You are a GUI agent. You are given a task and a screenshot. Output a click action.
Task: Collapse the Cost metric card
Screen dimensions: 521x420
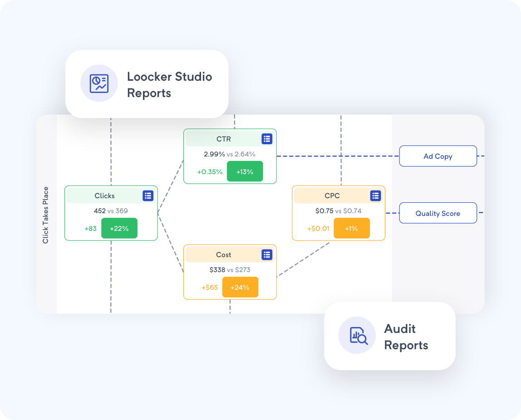point(230,272)
